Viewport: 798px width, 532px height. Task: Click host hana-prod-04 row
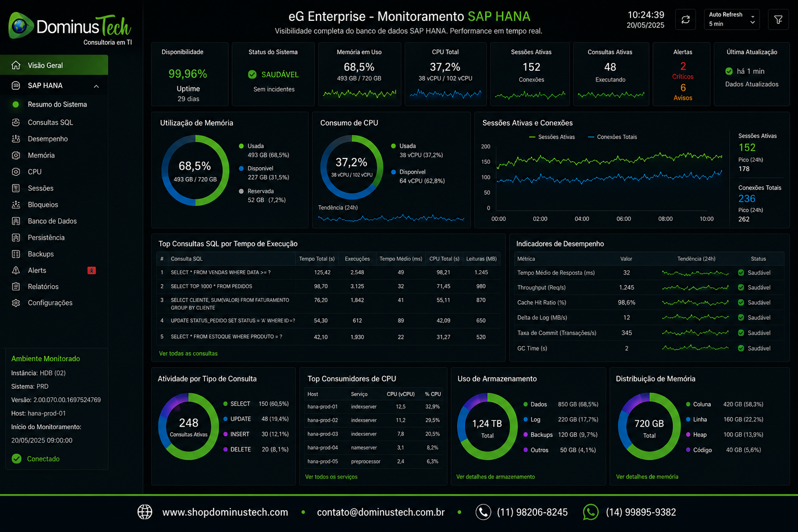pyautogui.click(x=374, y=447)
